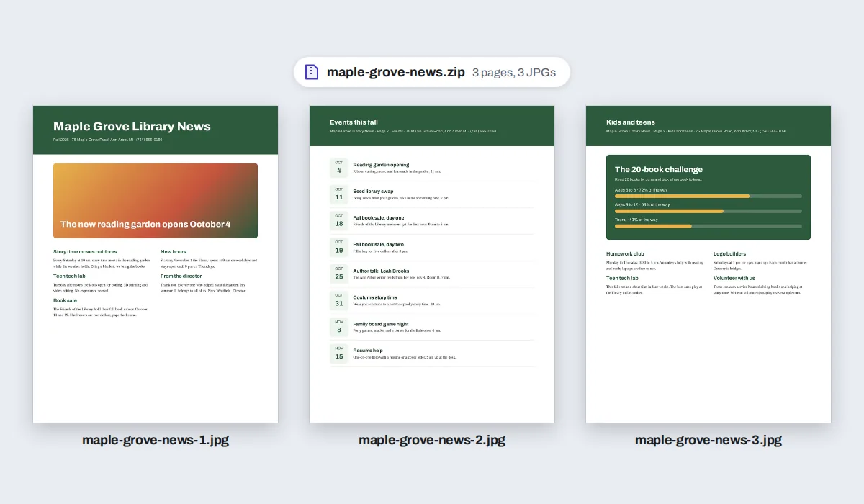Click the "Resume help" event title
This screenshot has height=504, width=864.
coord(367,351)
